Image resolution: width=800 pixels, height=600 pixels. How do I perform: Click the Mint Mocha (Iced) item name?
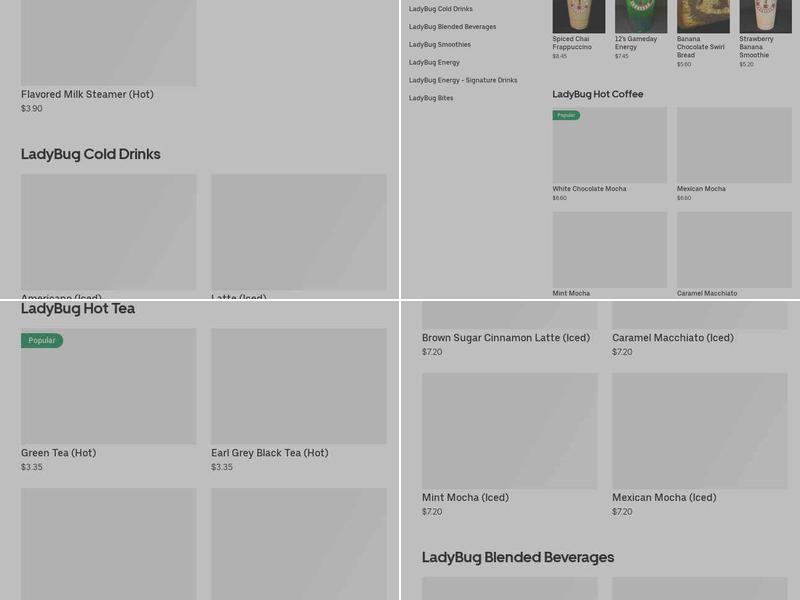[x=465, y=497]
